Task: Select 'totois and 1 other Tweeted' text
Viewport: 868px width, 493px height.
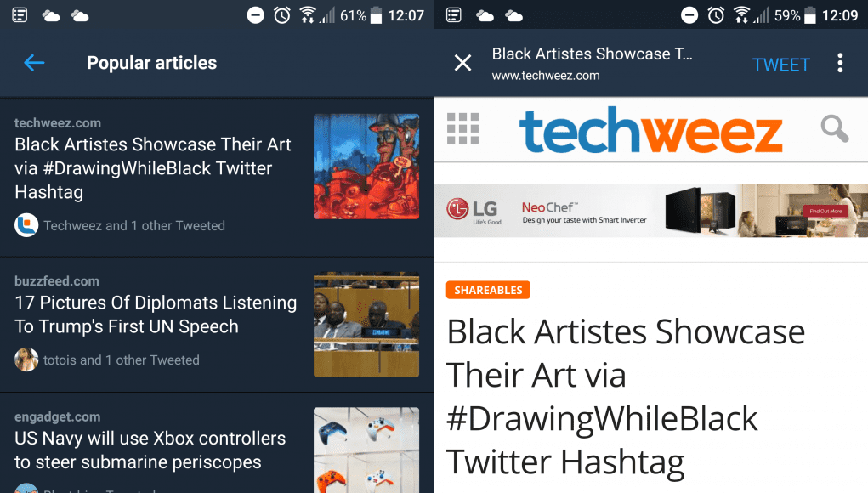Action: (x=122, y=360)
